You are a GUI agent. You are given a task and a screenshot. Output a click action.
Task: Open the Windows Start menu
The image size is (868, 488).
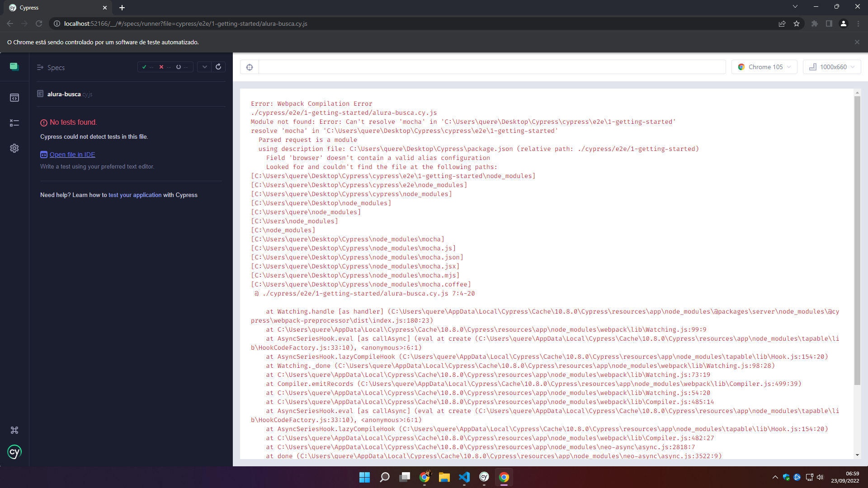(x=364, y=477)
